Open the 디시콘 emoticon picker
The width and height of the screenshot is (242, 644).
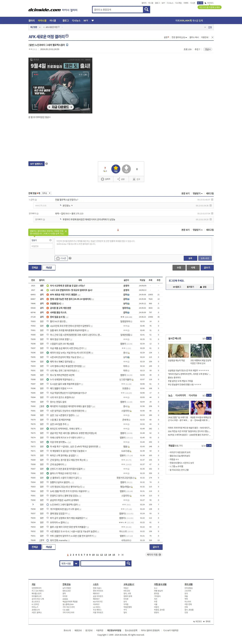61,258
